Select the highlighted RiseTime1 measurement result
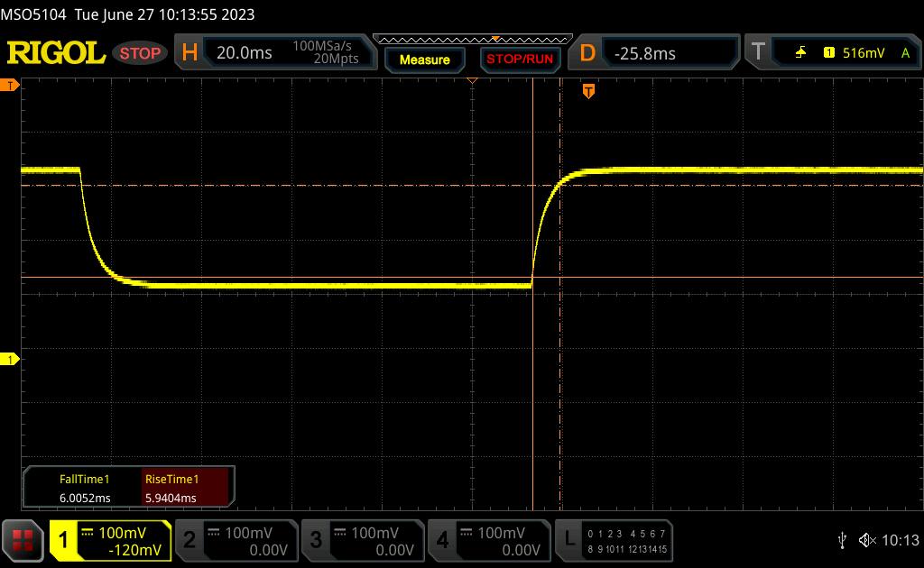Screen dimensions: 924x568 (x=188, y=489)
